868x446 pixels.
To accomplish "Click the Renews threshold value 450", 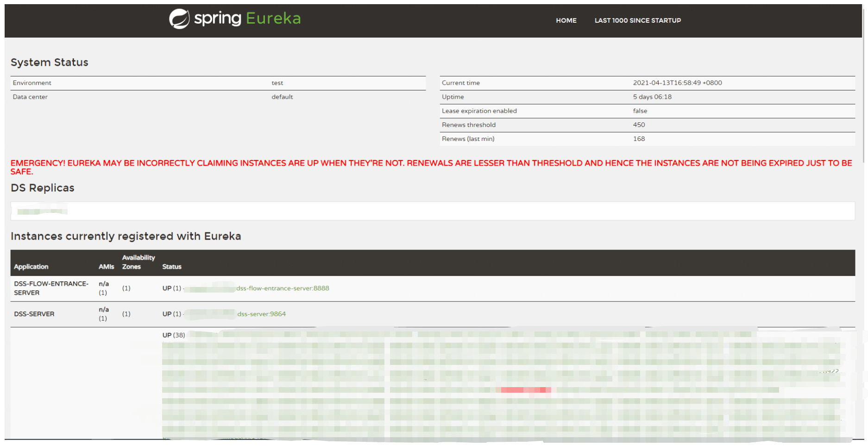I will point(639,125).
